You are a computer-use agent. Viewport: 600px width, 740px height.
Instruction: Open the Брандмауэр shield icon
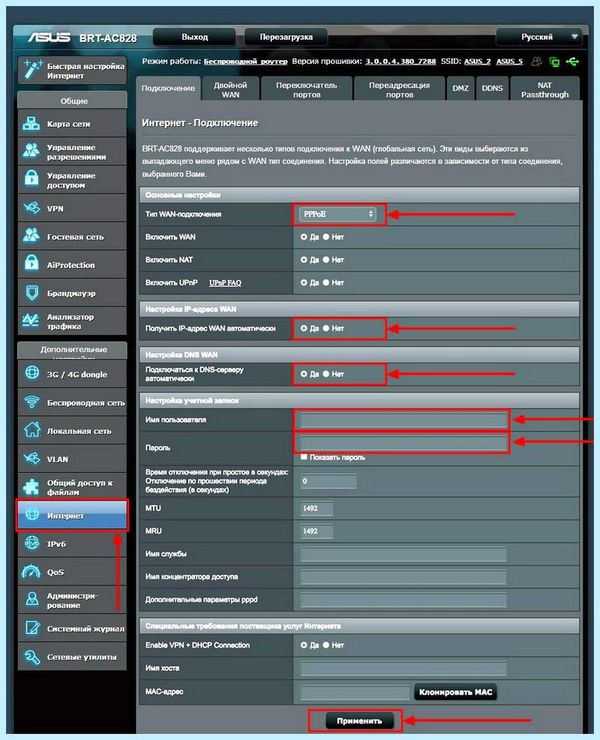(32, 293)
